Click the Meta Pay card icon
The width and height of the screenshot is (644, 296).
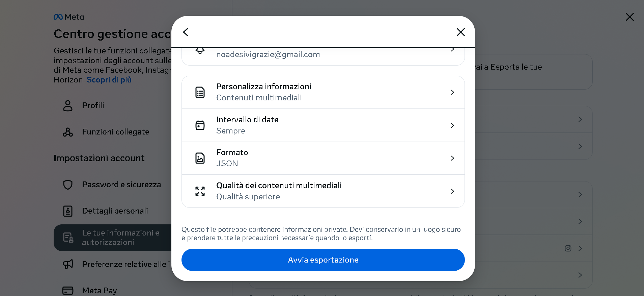68,291
